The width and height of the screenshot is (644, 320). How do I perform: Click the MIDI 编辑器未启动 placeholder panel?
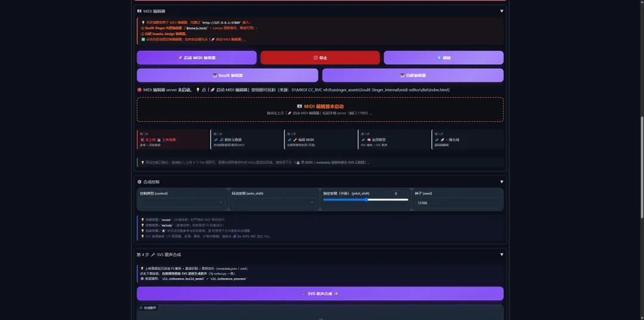(x=320, y=109)
